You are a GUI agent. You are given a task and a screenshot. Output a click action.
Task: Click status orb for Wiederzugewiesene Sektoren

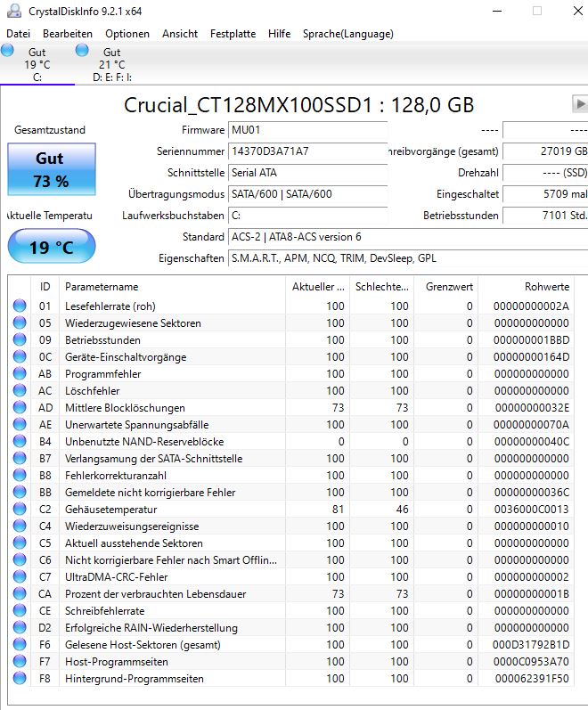(x=20, y=322)
